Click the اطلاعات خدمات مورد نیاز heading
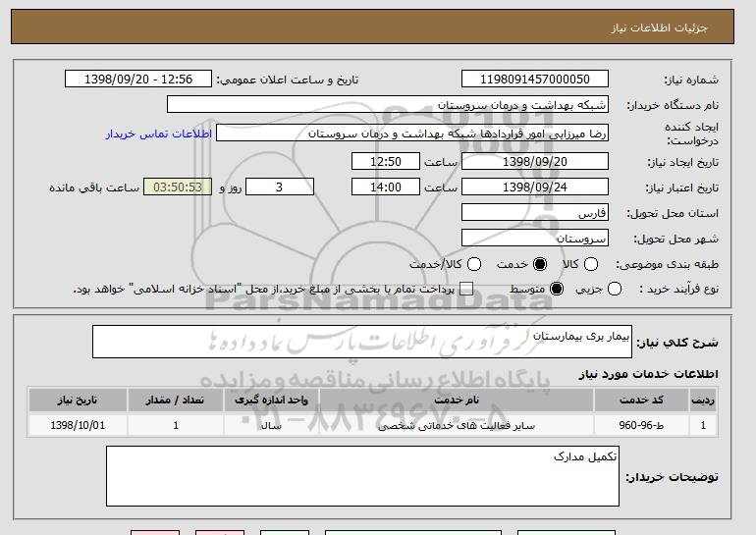 coord(648,374)
